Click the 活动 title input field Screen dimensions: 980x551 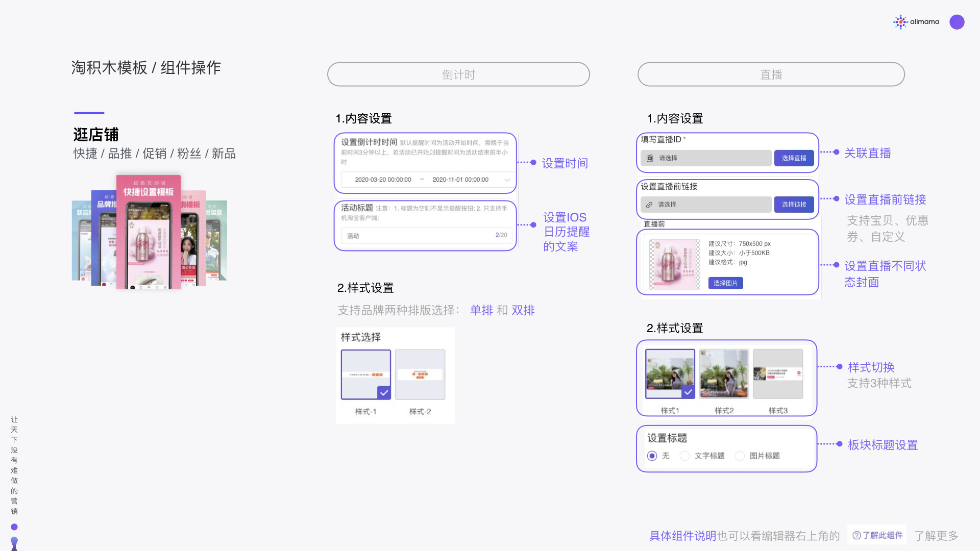[426, 236]
